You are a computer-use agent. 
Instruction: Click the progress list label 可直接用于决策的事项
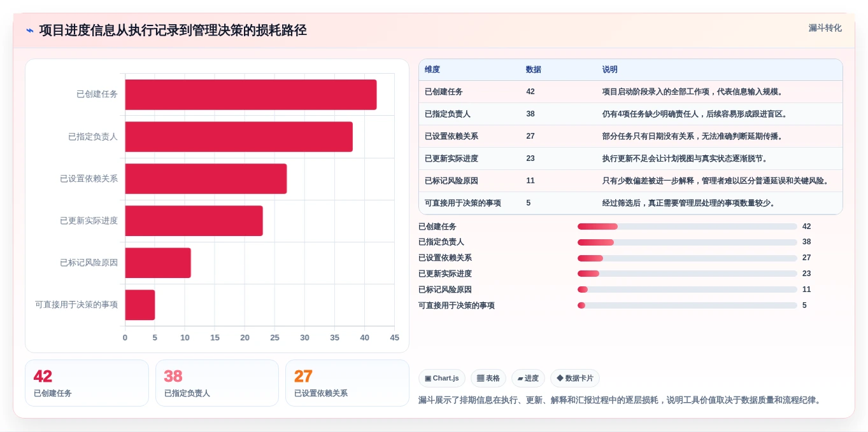coord(457,305)
